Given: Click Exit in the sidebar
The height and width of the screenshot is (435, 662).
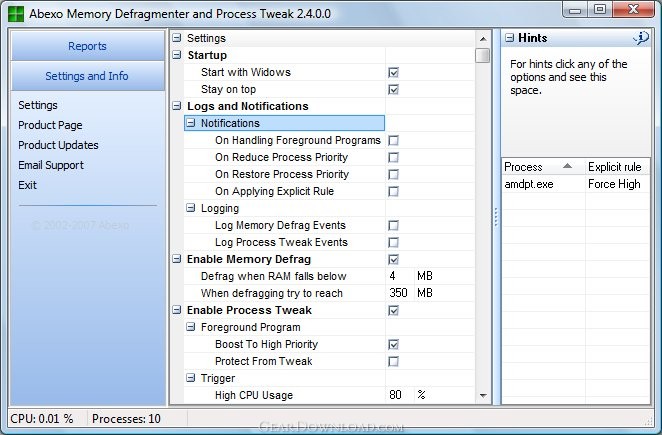Looking at the screenshot, I should pyautogui.click(x=27, y=185).
